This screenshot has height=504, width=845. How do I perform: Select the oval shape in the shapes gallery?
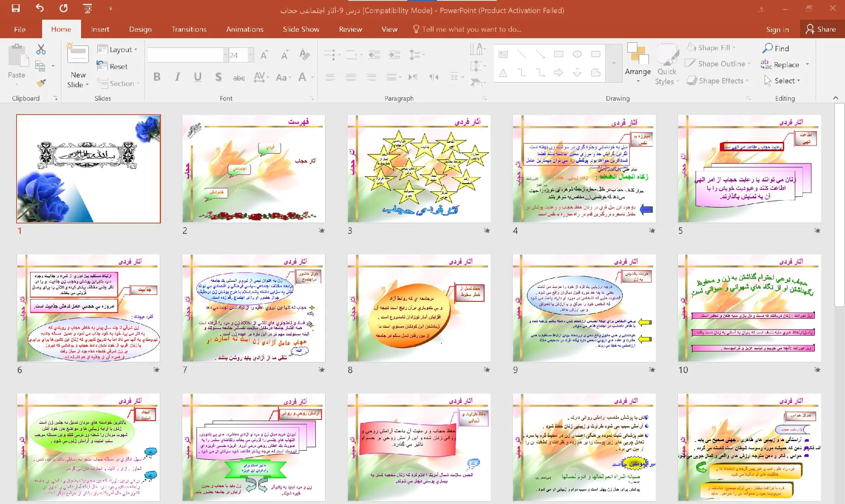pyautogui.click(x=577, y=54)
